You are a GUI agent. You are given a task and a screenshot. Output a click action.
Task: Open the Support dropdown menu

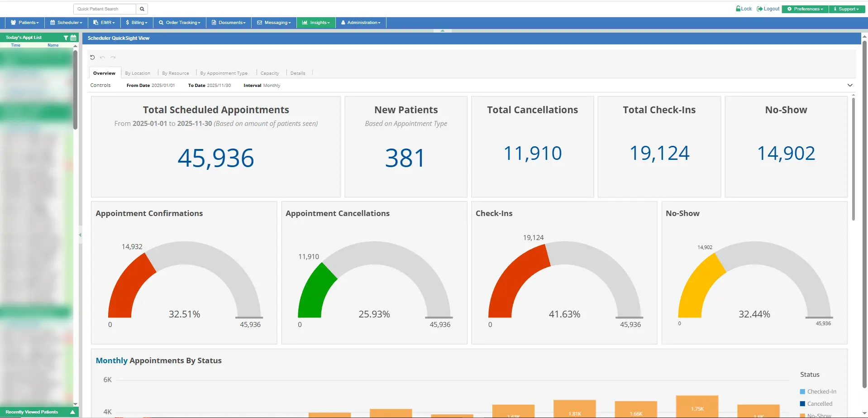coord(846,9)
